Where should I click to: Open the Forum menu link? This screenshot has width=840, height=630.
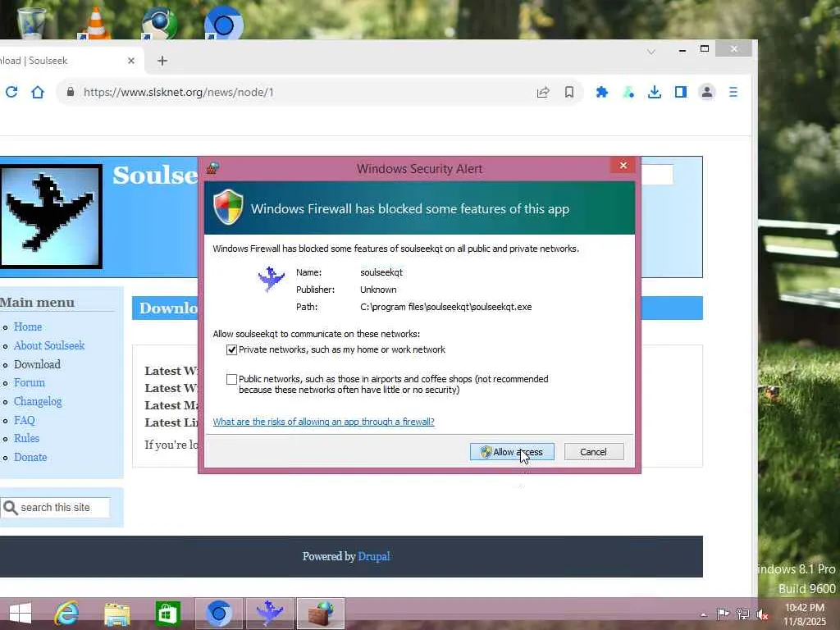tap(30, 382)
